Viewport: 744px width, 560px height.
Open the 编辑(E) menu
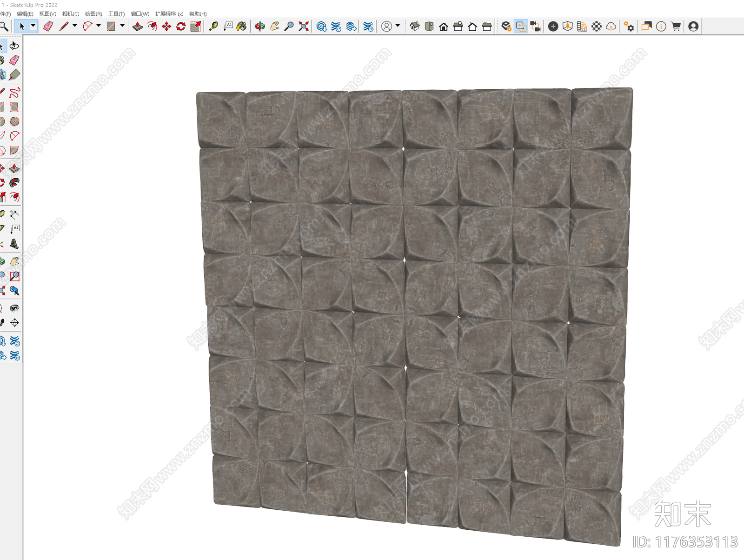pyautogui.click(x=25, y=14)
